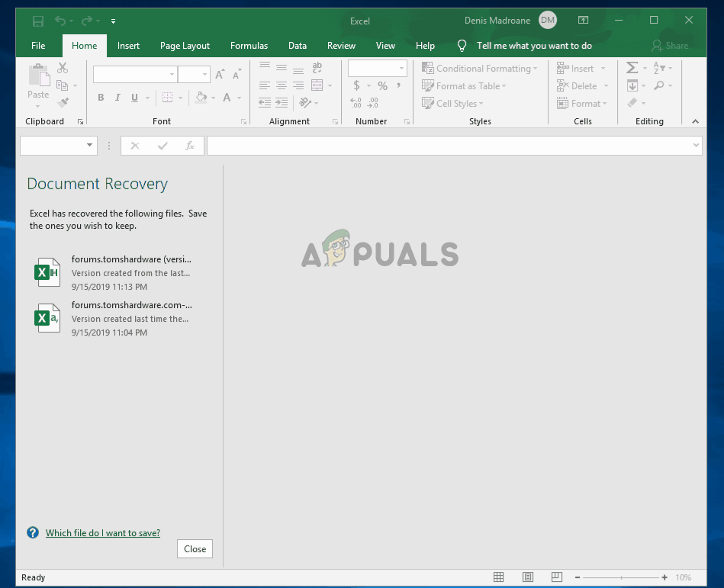Close the Document Recovery pane
The width and height of the screenshot is (724, 588).
(x=195, y=549)
